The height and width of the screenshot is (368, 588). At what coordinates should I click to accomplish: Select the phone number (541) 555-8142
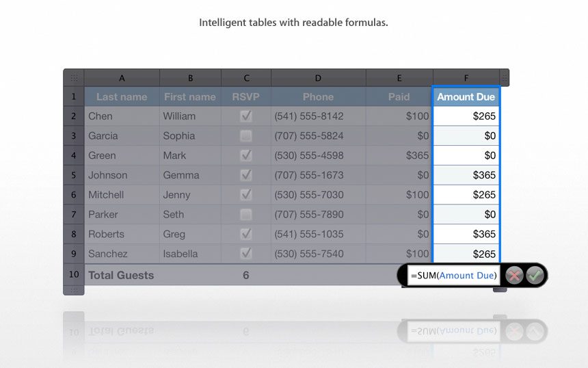[x=308, y=116]
